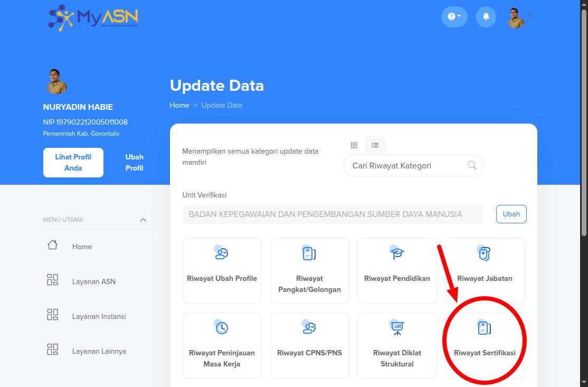588x387 pixels.
Task: Open Riwayat Peninjauan Masa Kerja clock icon
Action: [x=222, y=328]
